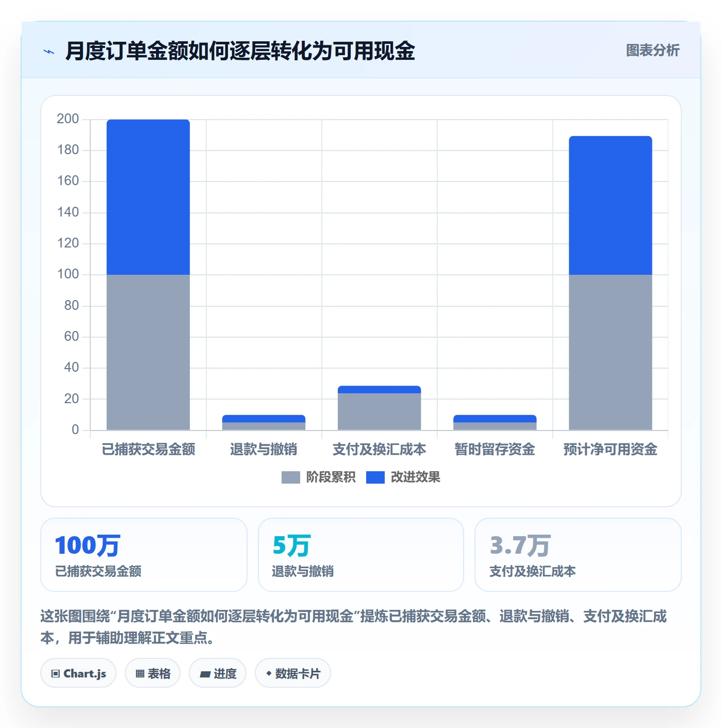Select the 表格 tag chip
This screenshot has height=728, width=722.
click(153, 673)
